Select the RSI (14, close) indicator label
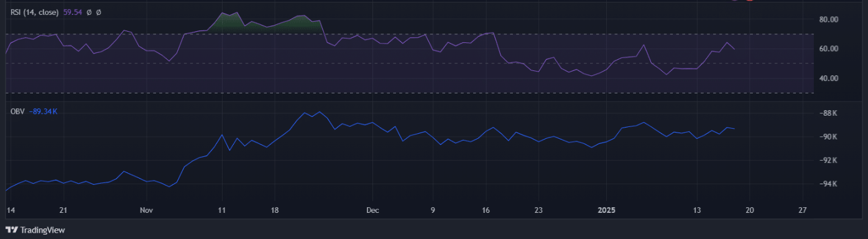Viewport: 868px width, 239px height. [35, 12]
